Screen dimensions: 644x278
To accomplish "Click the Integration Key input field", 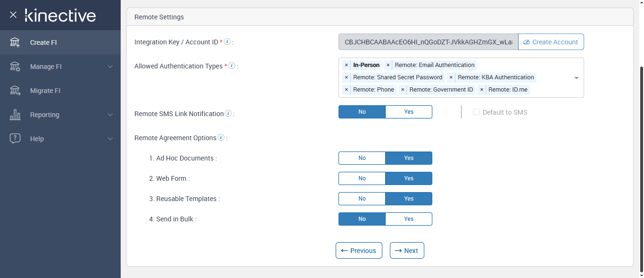I will 428,42.
